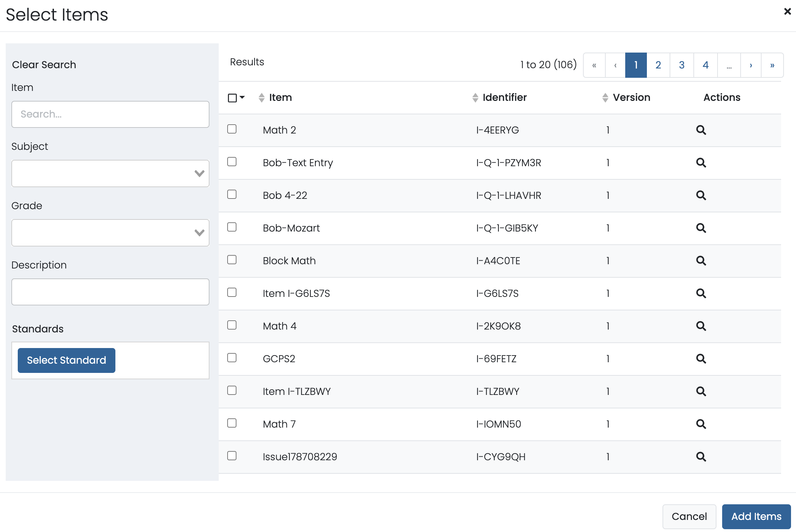Open the preview magnifier for Bob-Mozart
Image resolution: width=796 pixels, height=532 pixels.
pos(701,228)
